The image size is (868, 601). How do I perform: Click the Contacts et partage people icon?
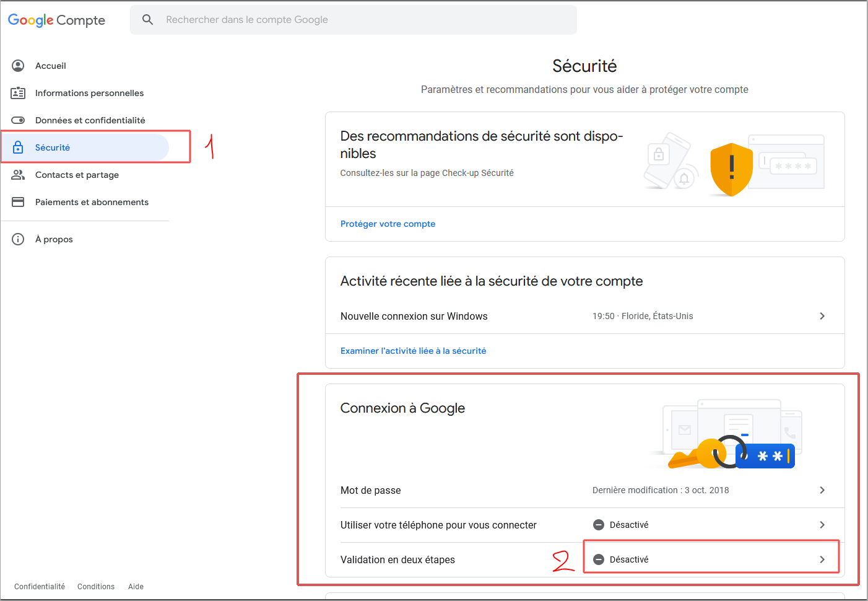point(18,175)
